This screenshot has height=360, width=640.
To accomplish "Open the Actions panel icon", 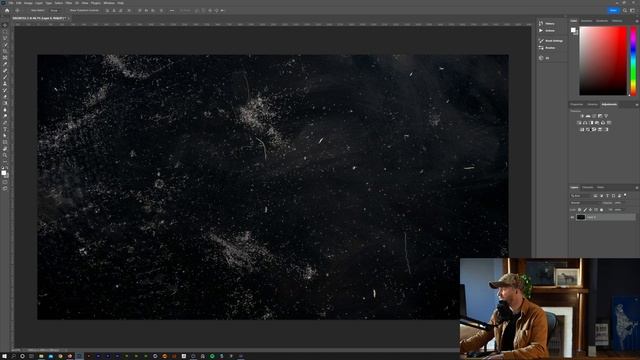I will [x=541, y=31].
